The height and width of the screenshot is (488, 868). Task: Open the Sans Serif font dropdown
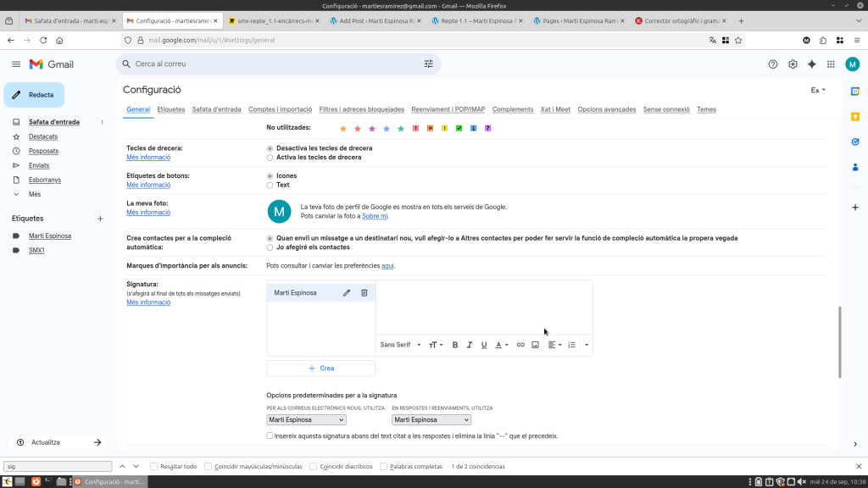point(400,345)
